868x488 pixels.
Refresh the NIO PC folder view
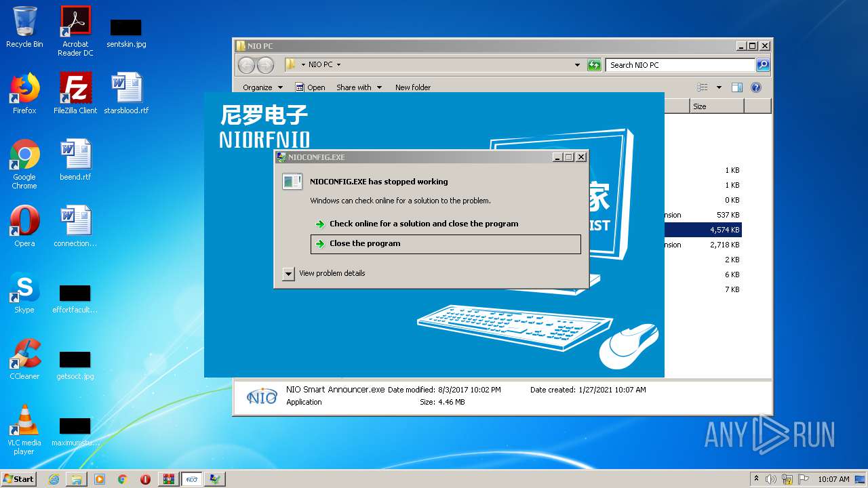594,65
